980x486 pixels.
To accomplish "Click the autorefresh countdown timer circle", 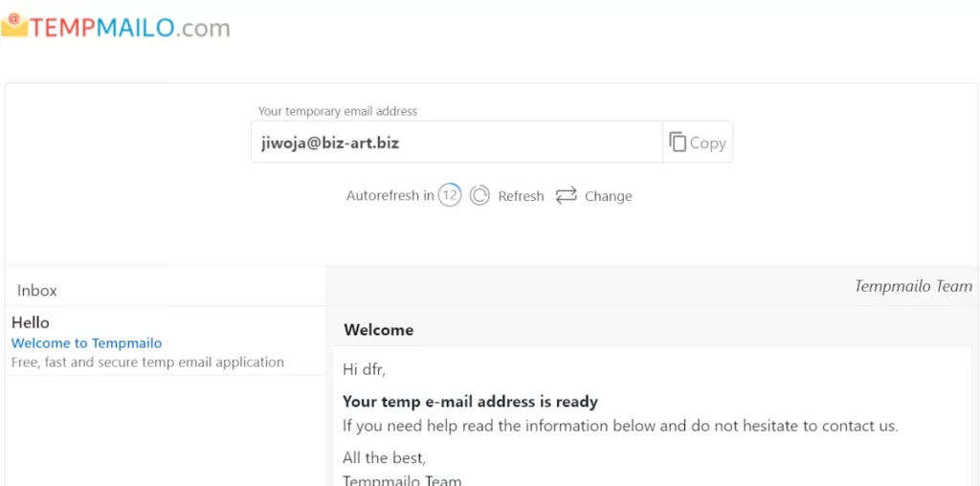I will click(450, 195).
